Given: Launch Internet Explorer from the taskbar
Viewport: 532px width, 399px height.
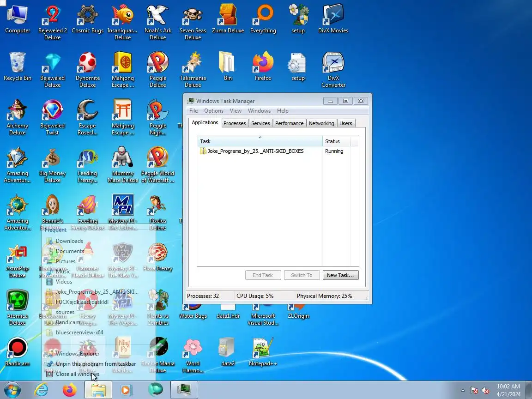Looking at the screenshot, I should [42, 390].
